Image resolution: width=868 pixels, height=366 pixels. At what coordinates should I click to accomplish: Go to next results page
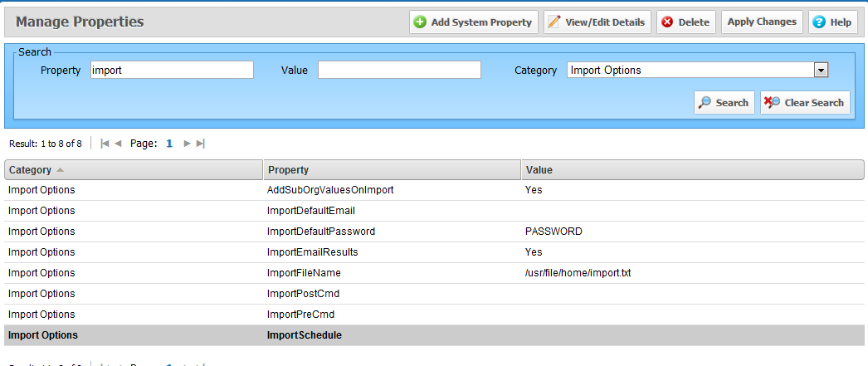[x=188, y=144]
